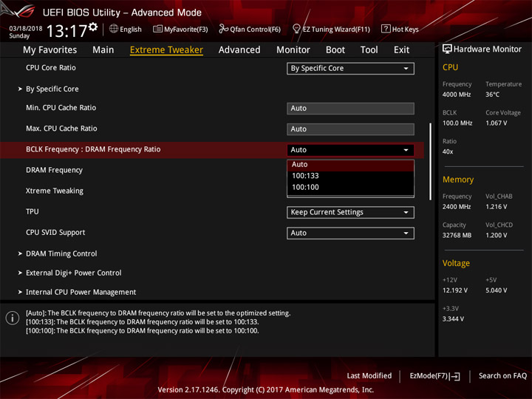Click the Capacity value 32768 MB
Image resolution: width=532 pixels, height=399 pixels.
click(457, 235)
